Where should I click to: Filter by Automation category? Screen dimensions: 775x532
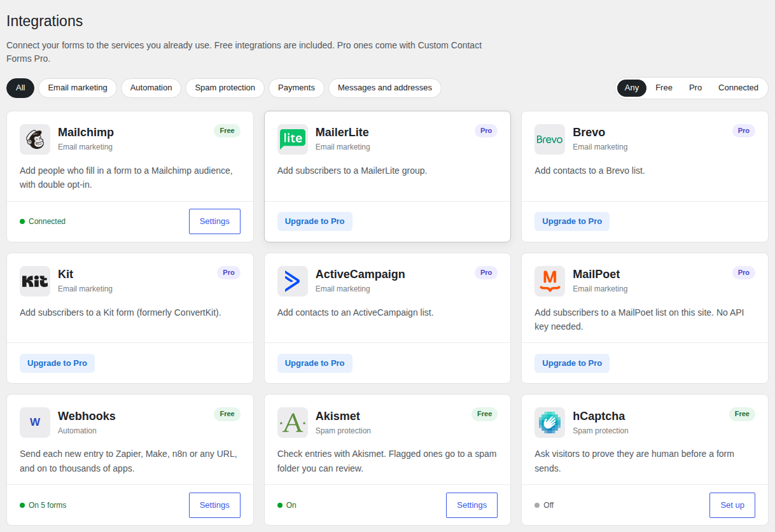151,88
